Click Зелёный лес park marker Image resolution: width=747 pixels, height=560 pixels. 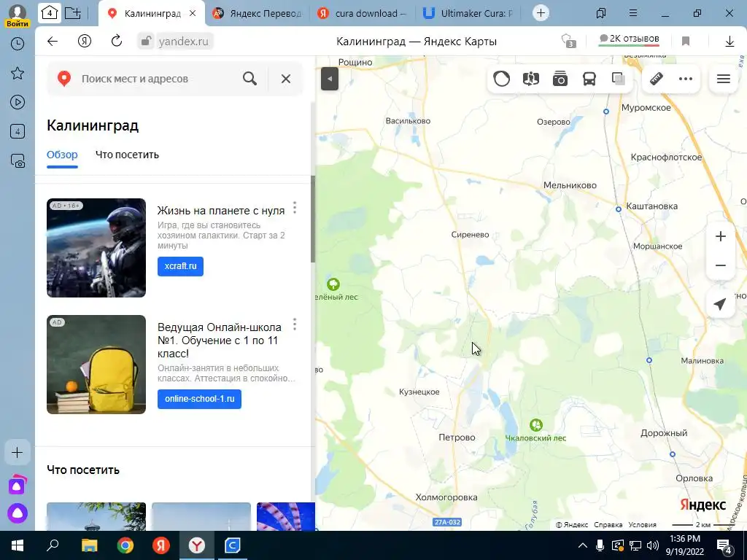tap(333, 285)
